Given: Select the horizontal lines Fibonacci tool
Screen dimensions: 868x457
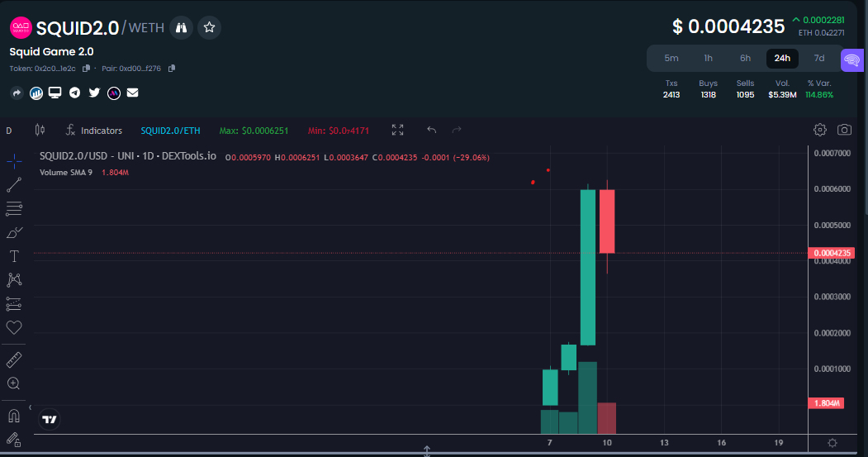Looking at the screenshot, I should pos(14,209).
